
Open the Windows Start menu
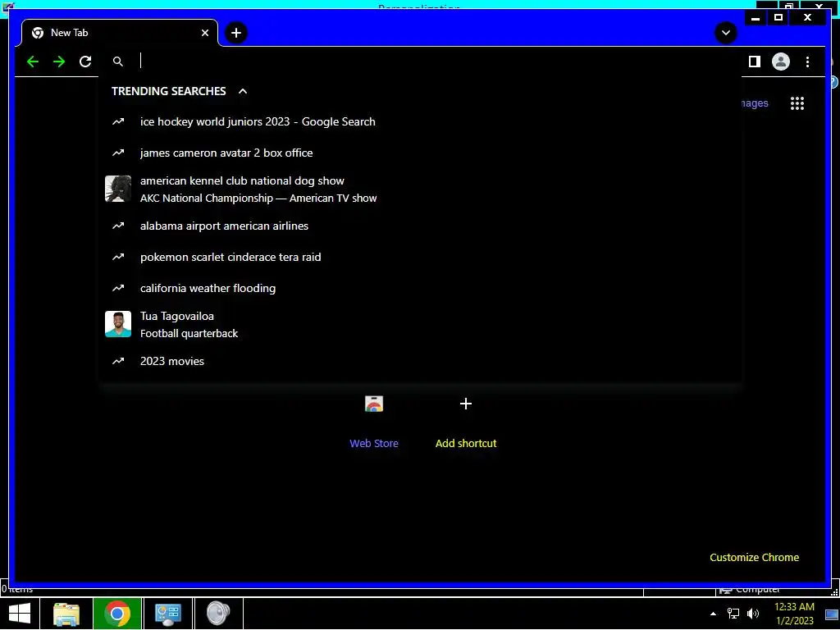coord(20,614)
